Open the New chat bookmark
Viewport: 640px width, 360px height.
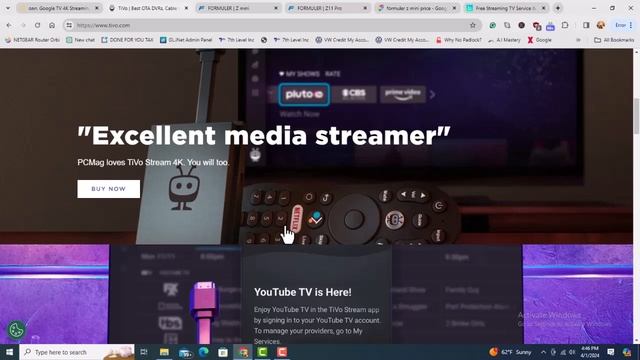pos(80,40)
